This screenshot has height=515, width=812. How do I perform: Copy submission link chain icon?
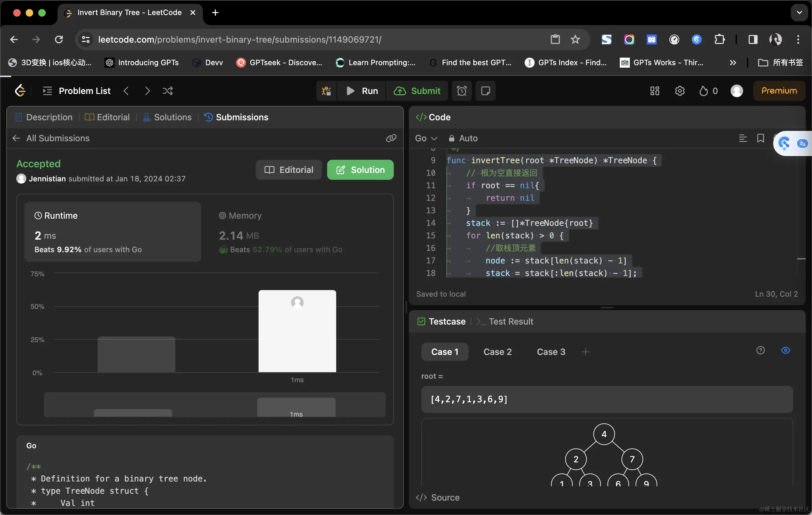tap(391, 138)
